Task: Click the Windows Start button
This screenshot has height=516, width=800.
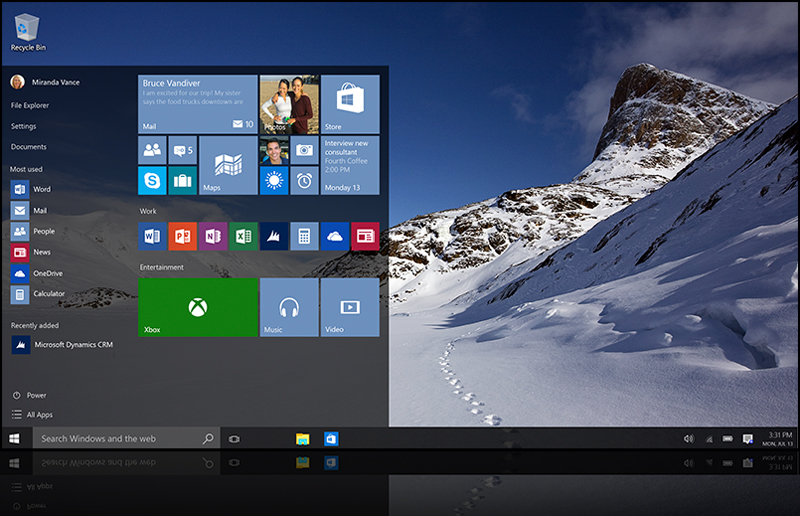Action: [15, 438]
